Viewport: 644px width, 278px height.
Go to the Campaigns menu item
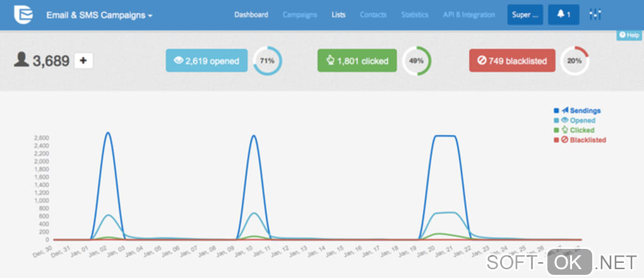point(300,15)
